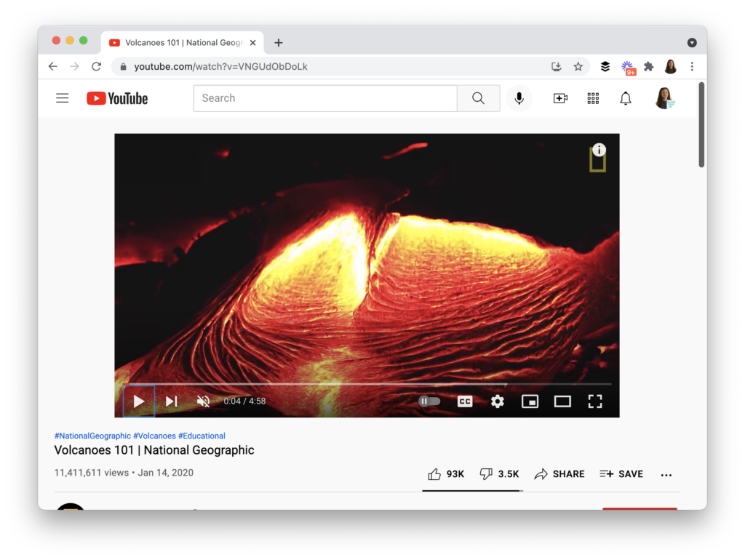Open the #NationalGeographic hashtag link
Image resolution: width=745 pixels, height=560 pixels.
click(92, 435)
